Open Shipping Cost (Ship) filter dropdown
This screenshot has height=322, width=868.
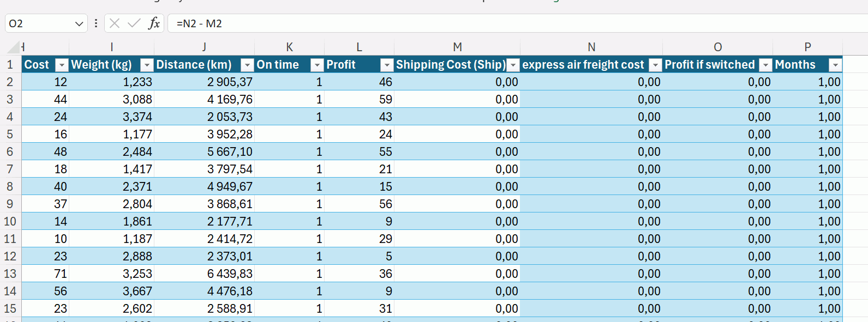513,65
